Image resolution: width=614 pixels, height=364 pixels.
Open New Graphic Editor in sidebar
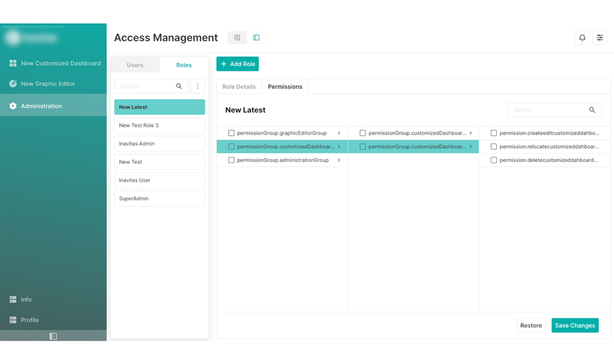(48, 84)
